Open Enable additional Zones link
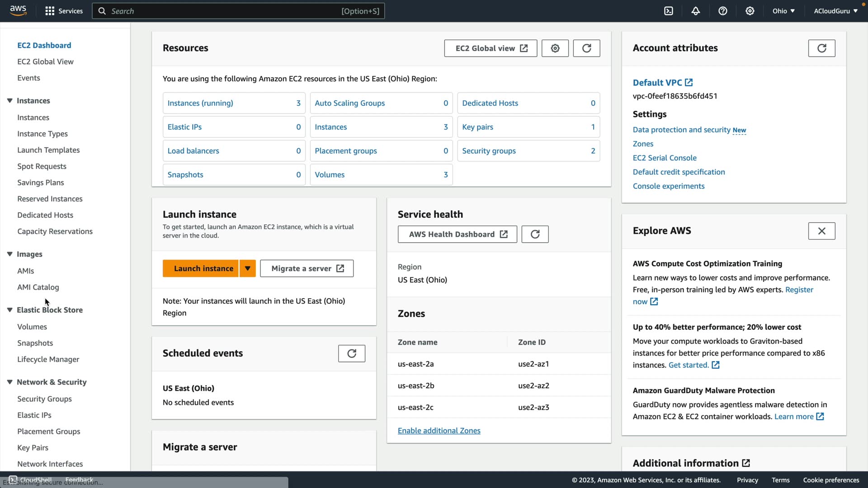 tap(439, 431)
